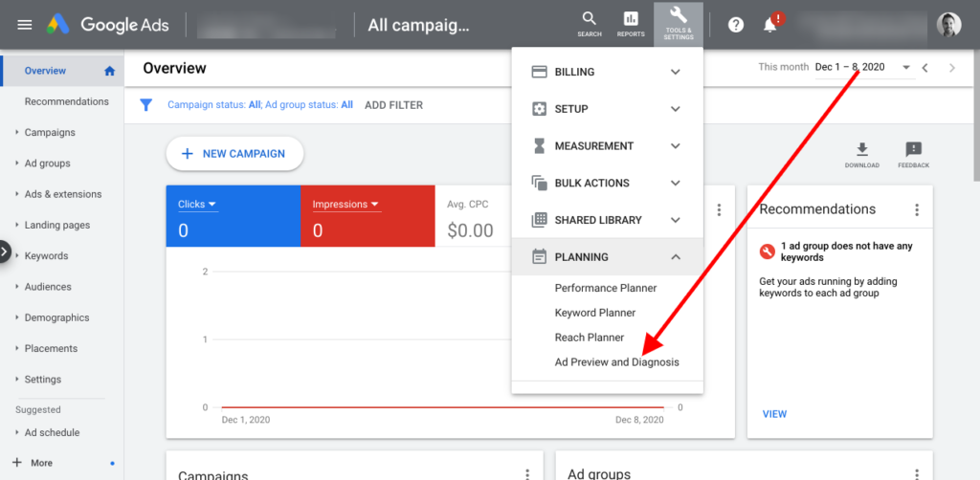Open Keyword Planner

(x=595, y=313)
